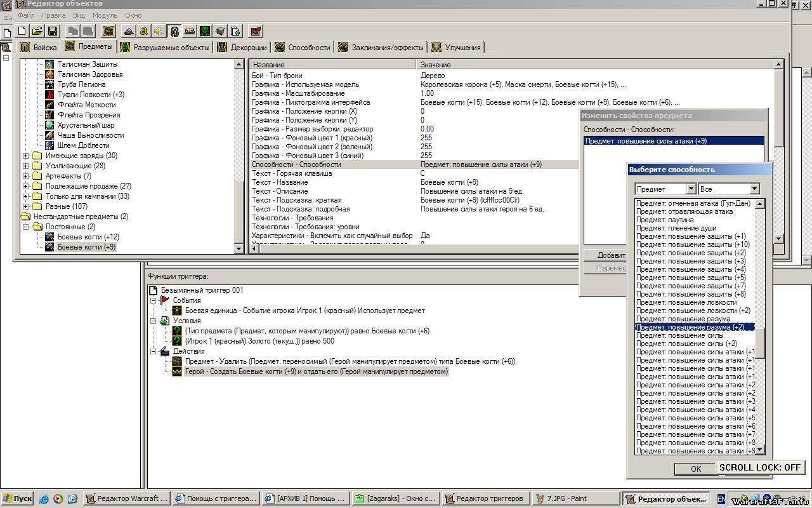Open the Trigger Editor 'a' icon
The width and height of the screenshot is (812, 508).
point(144,31)
